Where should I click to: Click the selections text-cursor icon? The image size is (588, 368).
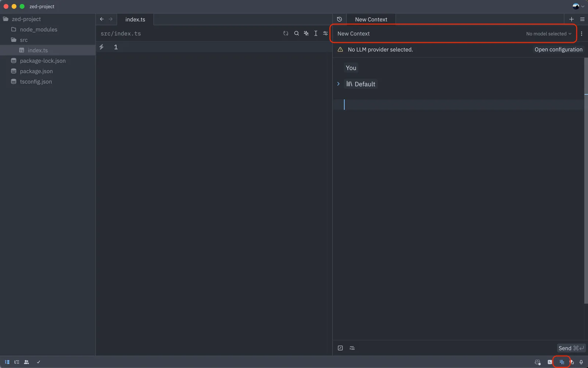tap(316, 33)
